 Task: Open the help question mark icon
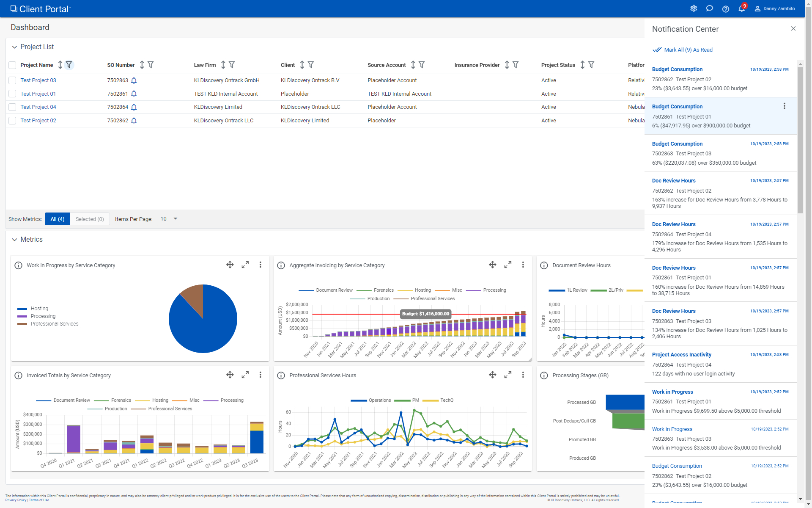click(726, 9)
